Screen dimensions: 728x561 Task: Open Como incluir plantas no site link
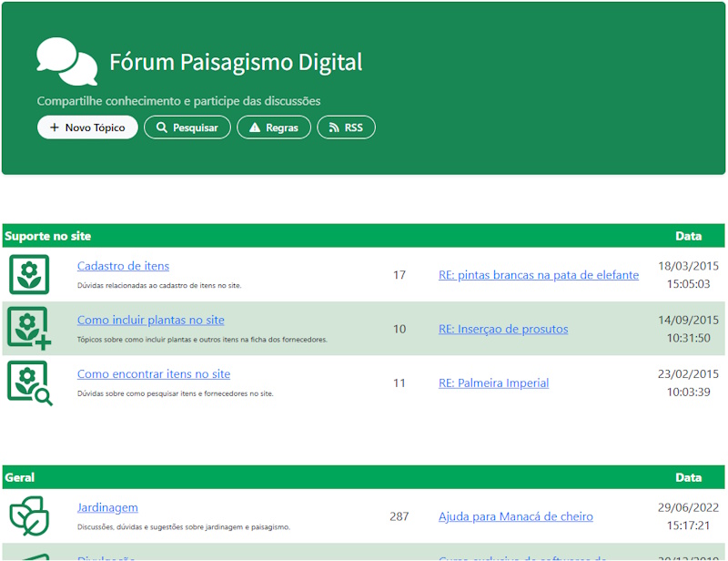[x=151, y=320]
